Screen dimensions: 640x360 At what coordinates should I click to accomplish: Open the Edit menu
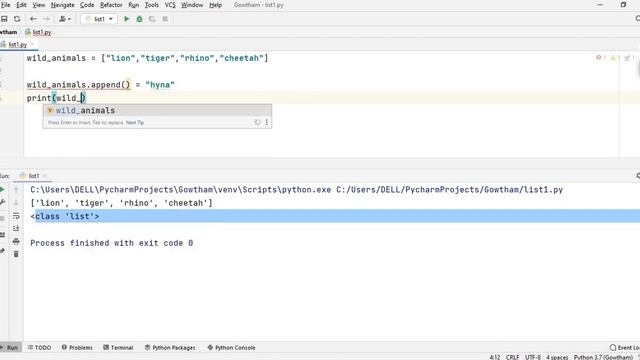tap(21, 5)
